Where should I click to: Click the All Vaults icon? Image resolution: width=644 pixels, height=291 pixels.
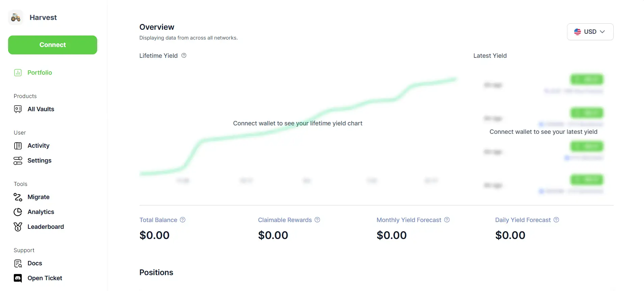pos(18,109)
